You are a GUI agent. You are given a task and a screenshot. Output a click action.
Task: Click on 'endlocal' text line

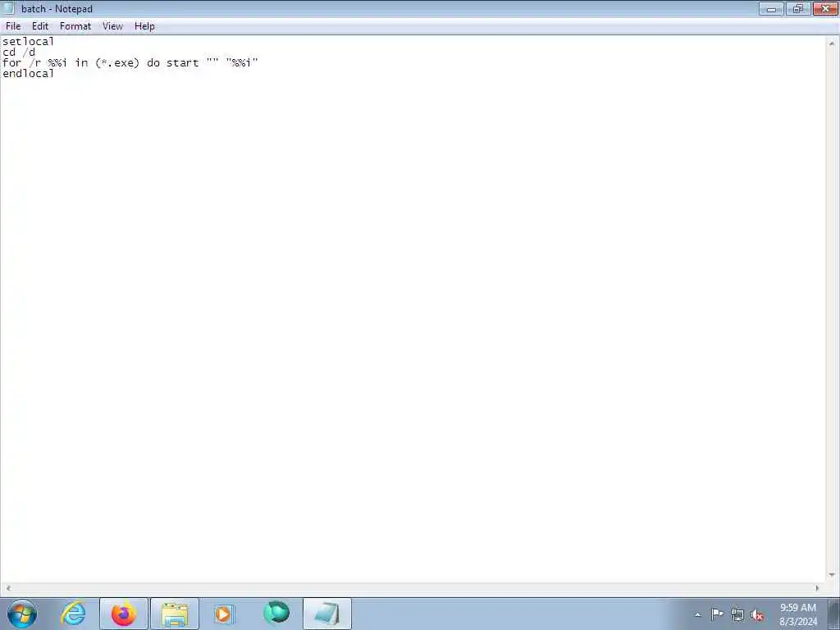(x=29, y=73)
